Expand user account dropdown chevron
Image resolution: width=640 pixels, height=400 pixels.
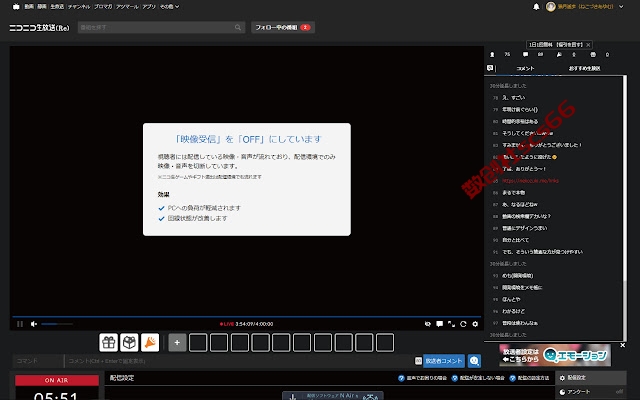[x=621, y=7]
